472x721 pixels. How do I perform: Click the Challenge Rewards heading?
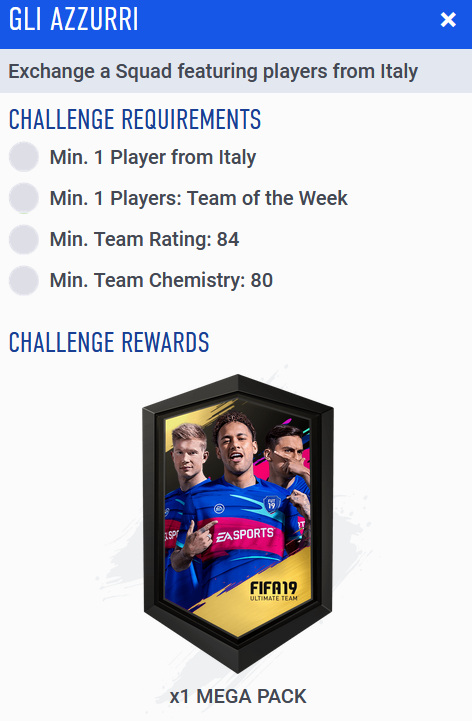(x=109, y=343)
